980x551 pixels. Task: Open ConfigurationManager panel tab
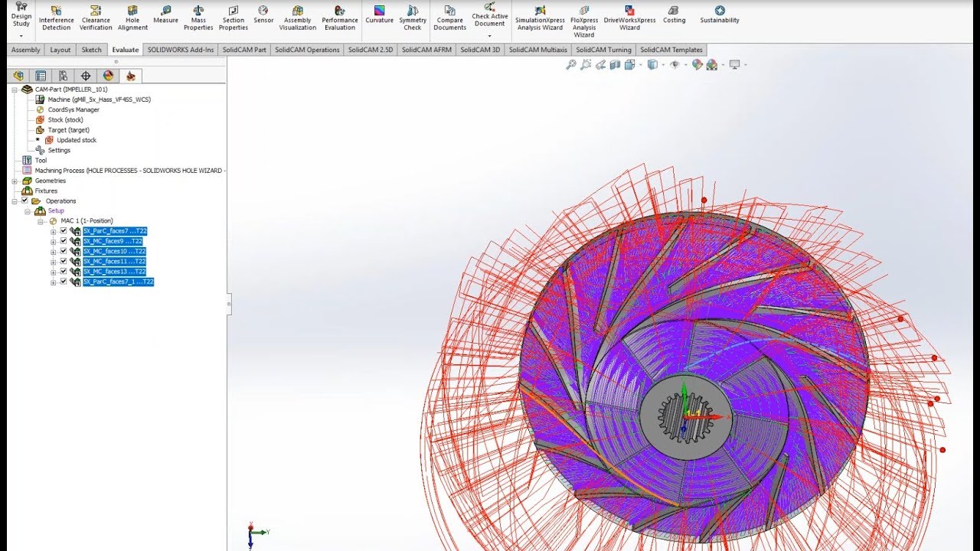coord(63,76)
